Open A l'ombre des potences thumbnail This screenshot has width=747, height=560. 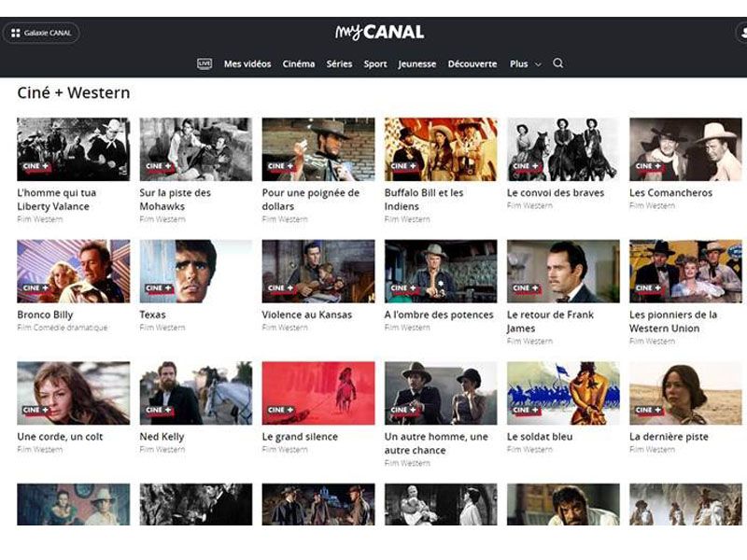441,272
